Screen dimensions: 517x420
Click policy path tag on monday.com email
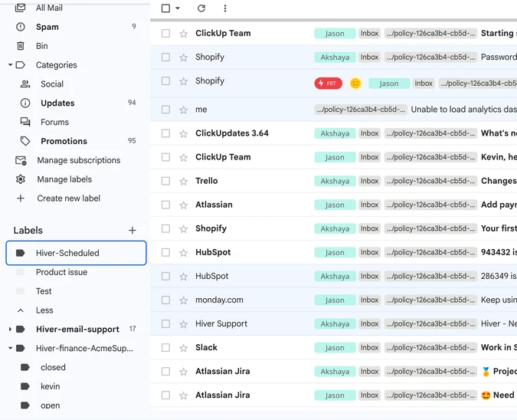click(430, 300)
